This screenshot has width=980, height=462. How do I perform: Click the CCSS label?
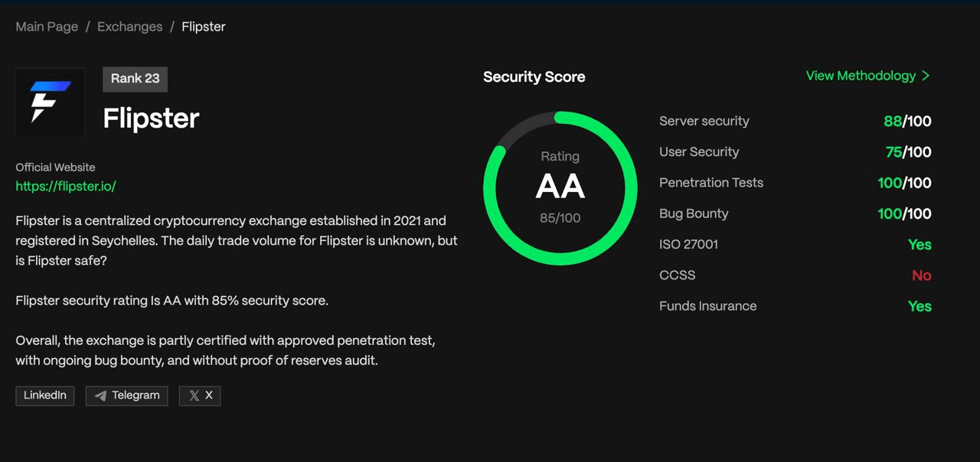tap(677, 275)
